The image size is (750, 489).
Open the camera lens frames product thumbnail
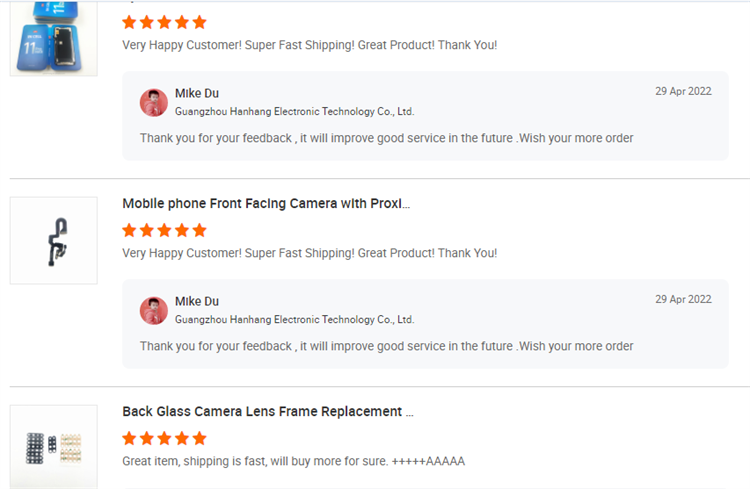(x=53, y=446)
